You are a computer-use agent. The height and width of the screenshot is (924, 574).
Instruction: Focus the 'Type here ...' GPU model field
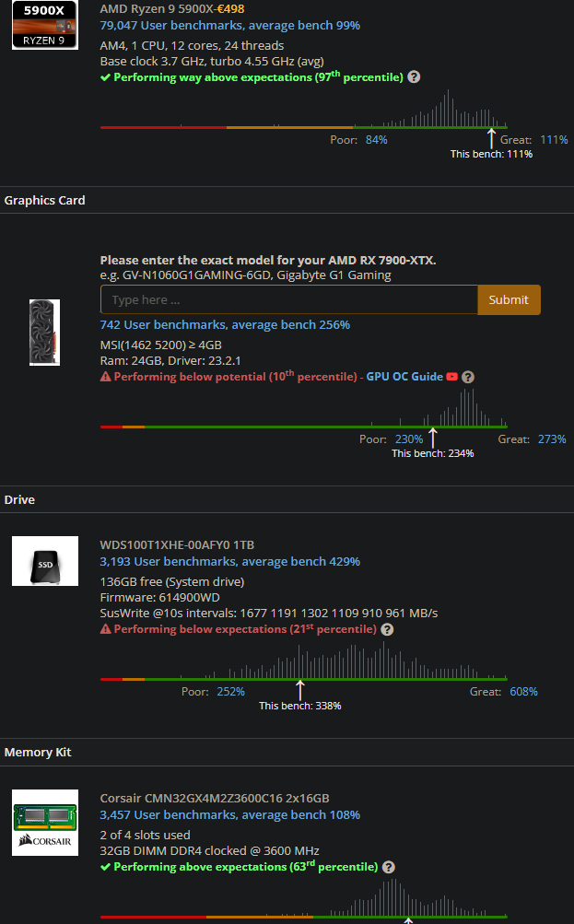[288, 299]
